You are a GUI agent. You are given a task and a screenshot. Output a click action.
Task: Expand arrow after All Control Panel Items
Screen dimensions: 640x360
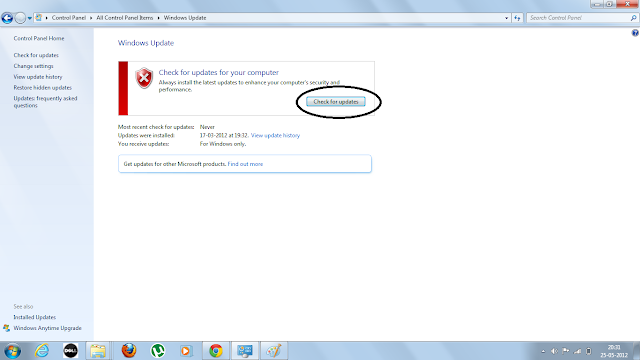(x=159, y=18)
